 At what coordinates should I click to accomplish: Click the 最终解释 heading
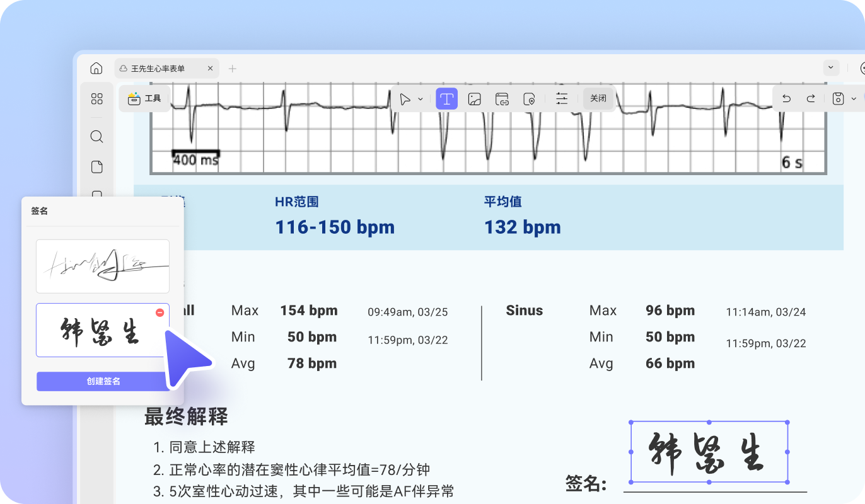point(186,416)
